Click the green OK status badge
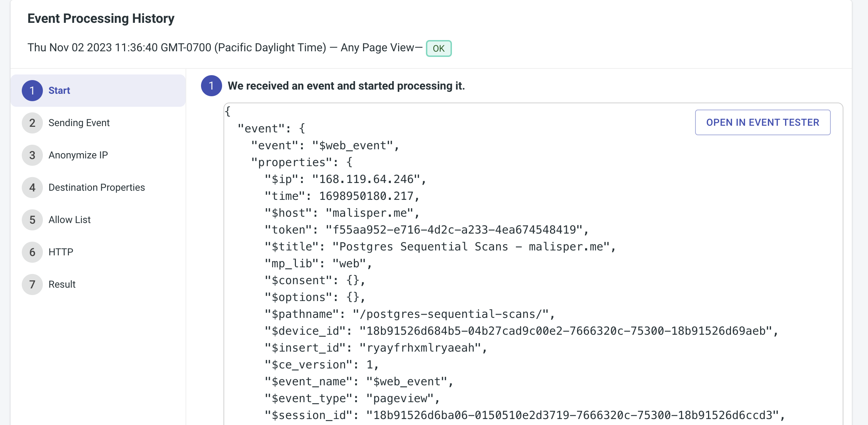Screen dimensions: 868x425 click(x=438, y=48)
